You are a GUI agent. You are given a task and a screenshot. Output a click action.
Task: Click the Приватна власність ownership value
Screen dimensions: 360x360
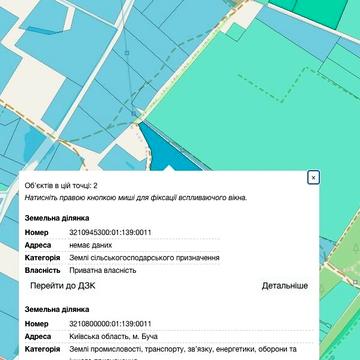coord(103,270)
